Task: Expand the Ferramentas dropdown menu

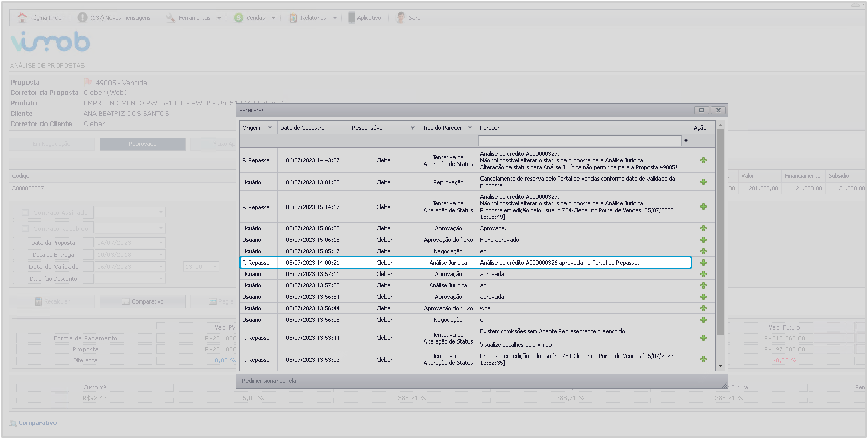Action: [x=219, y=18]
